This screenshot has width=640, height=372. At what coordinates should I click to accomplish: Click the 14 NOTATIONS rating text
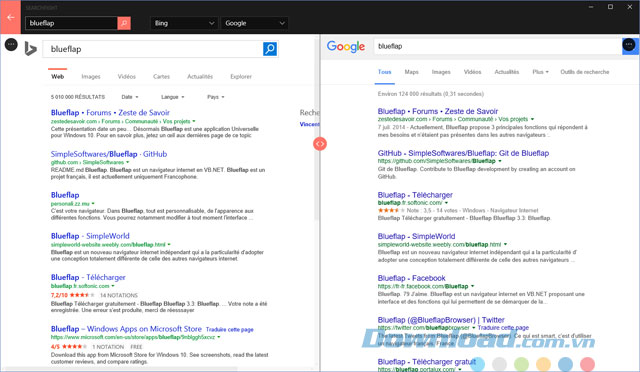[119, 295]
